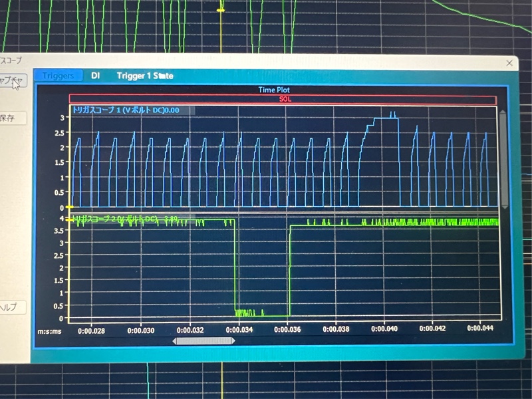Select the red SOL bar
The height and width of the screenshot is (399, 532).
click(283, 99)
